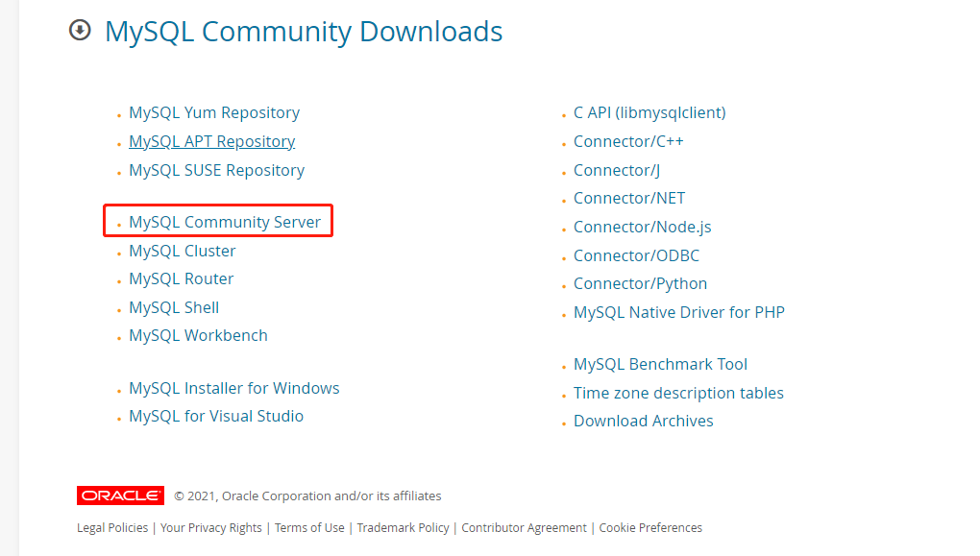Open MySQL APT Repository link

212,141
